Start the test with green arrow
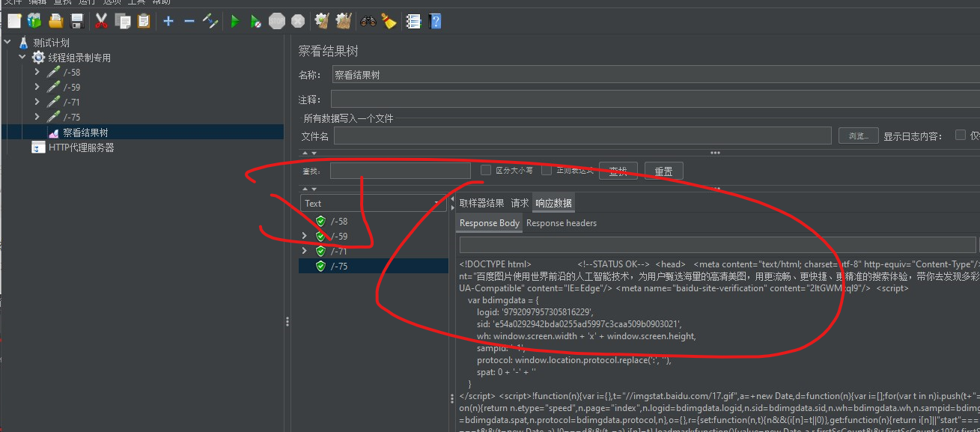980x432 pixels. 235,22
